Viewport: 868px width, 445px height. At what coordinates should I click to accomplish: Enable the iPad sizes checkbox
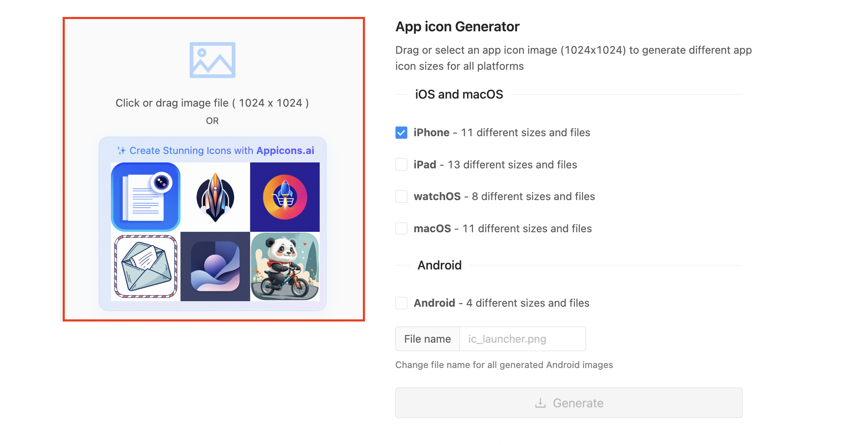click(x=401, y=165)
